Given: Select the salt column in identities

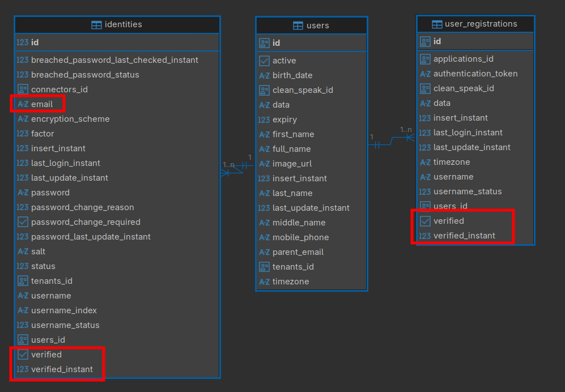Looking at the screenshot, I should pos(38,252).
